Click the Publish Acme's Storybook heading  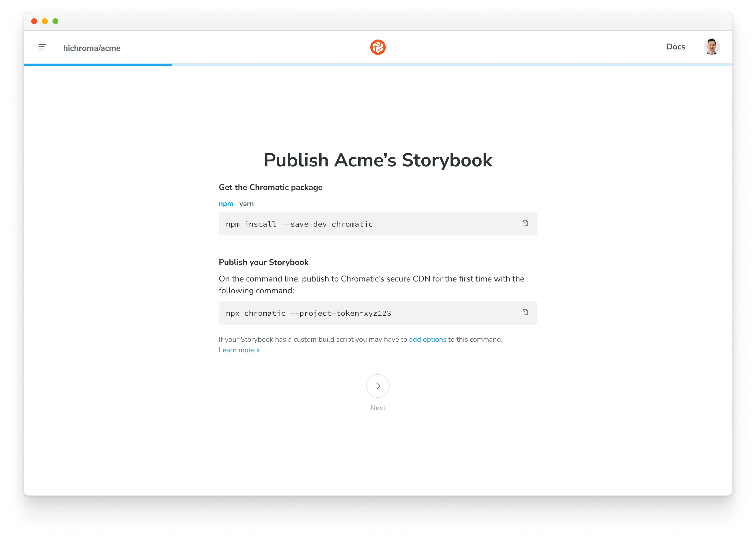point(378,160)
